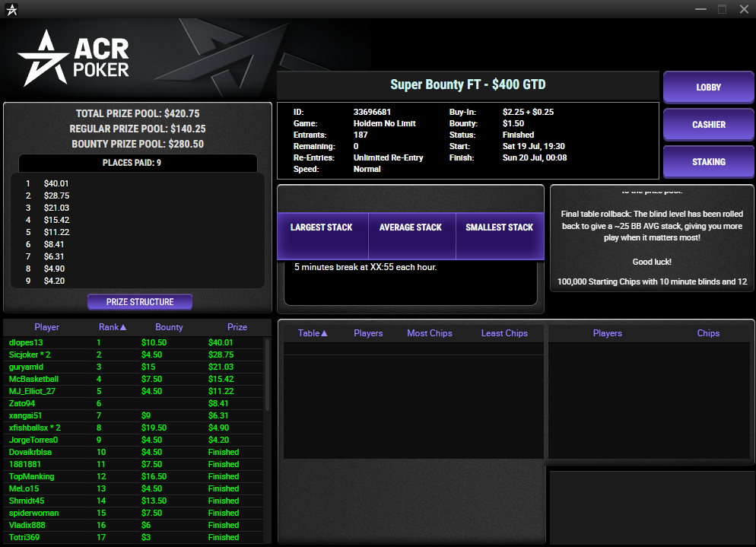
Task: Select player Shmidt45 in standings
Action: tap(134, 501)
